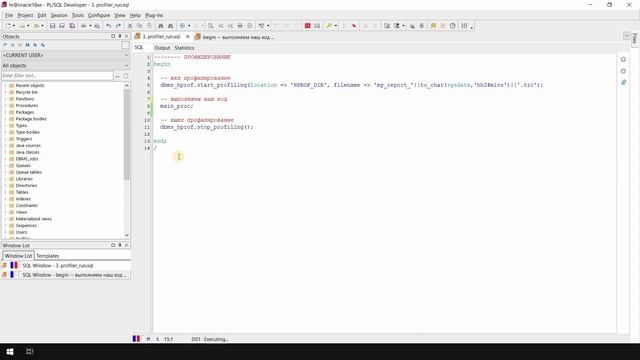Viewport: 640px width, 360px height.
Task: Open the Help menu
Action: coord(135,15)
